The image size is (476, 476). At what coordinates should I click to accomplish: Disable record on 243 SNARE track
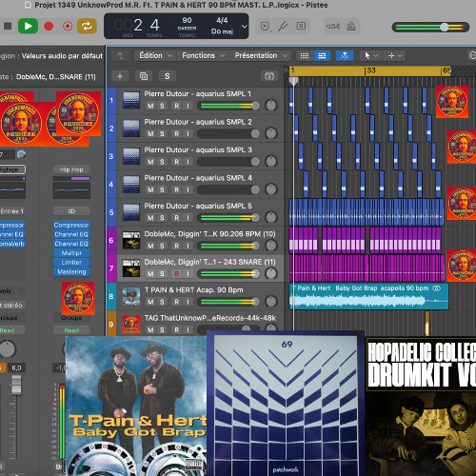tap(176, 273)
